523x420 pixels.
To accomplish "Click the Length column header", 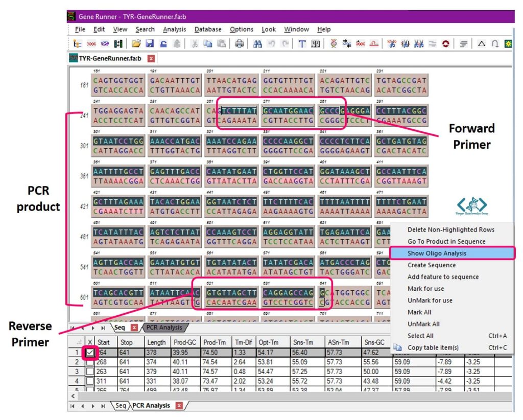I will [156, 342].
